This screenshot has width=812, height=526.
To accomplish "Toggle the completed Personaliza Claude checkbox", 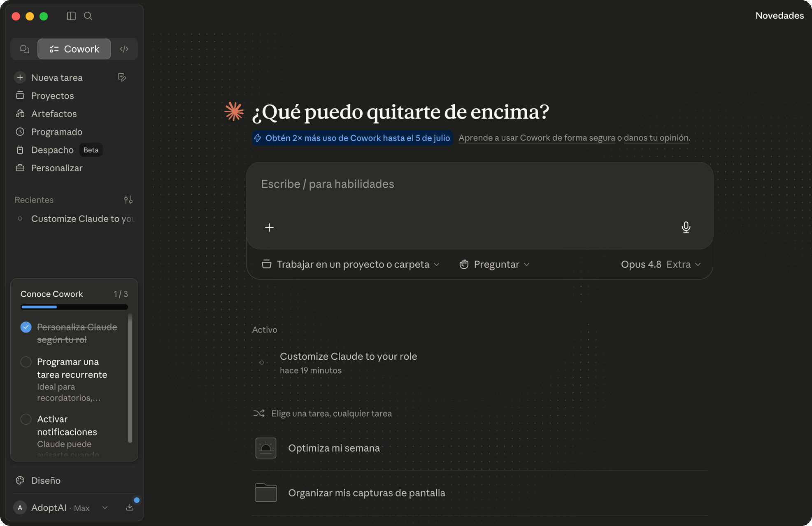I will pyautogui.click(x=26, y=327).
